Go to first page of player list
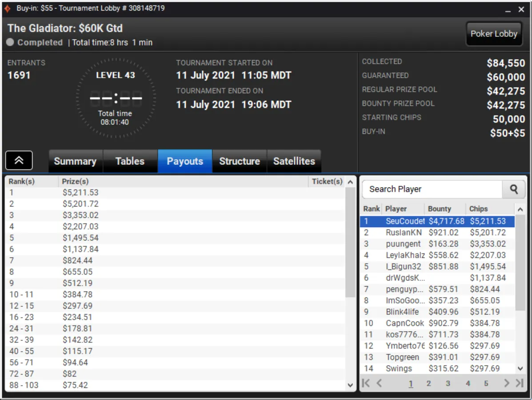532x400 pixels. pos(366,383)
